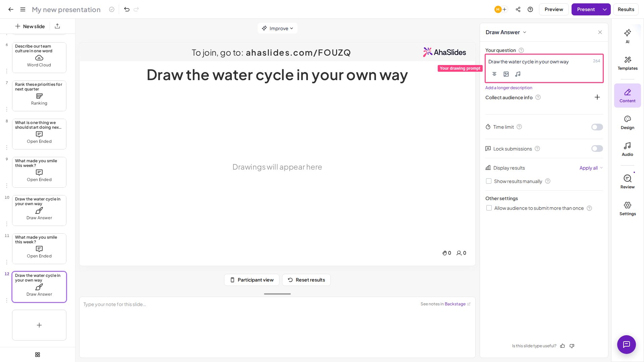Screen dimensions: 644x362
Task: Click the undo arrow icon
Action: [127, 9]
